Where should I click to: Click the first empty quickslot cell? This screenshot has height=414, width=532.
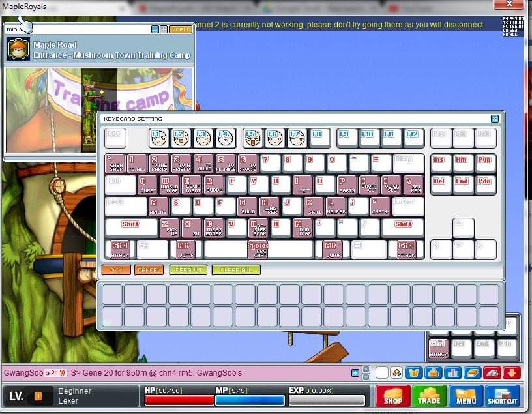tap(112, 295)
